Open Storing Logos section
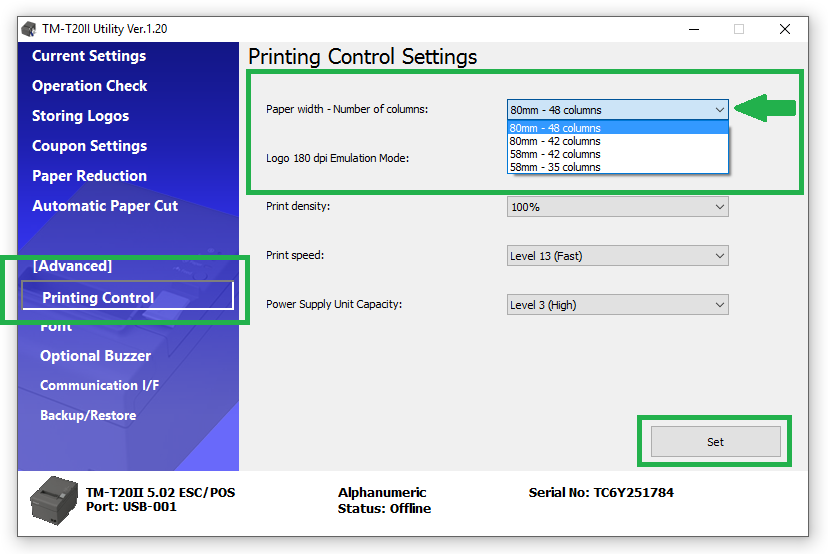The height and width of the screenshot is (554, 828). 80,116
